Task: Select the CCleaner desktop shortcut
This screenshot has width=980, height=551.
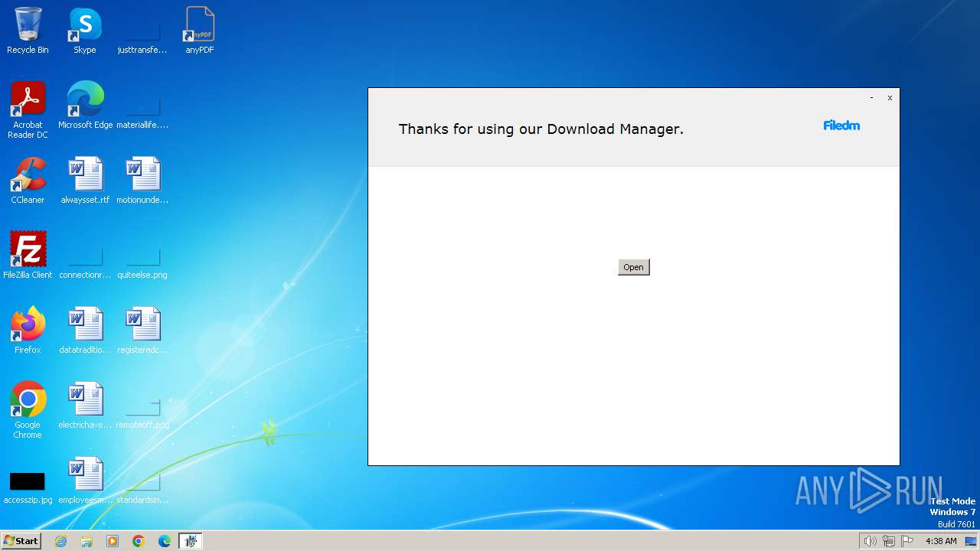Action: click(x=28, y=181)
